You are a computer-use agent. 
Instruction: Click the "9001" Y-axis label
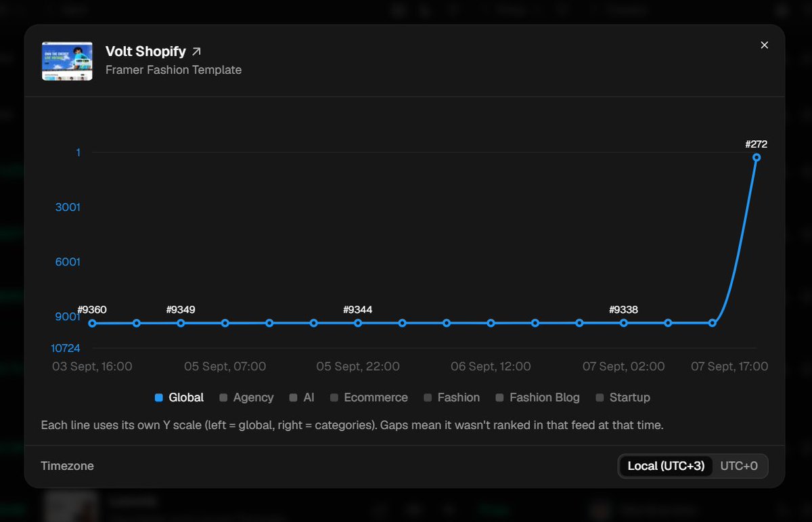pos(68,317)
